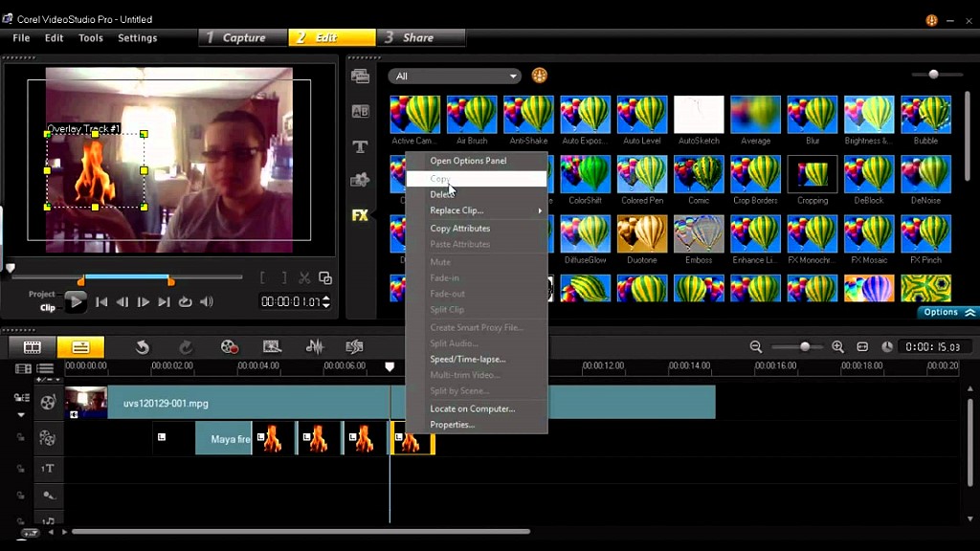
Task: Switch to Storyboard view
Action: pyautogui.click(x=32, y=346)
